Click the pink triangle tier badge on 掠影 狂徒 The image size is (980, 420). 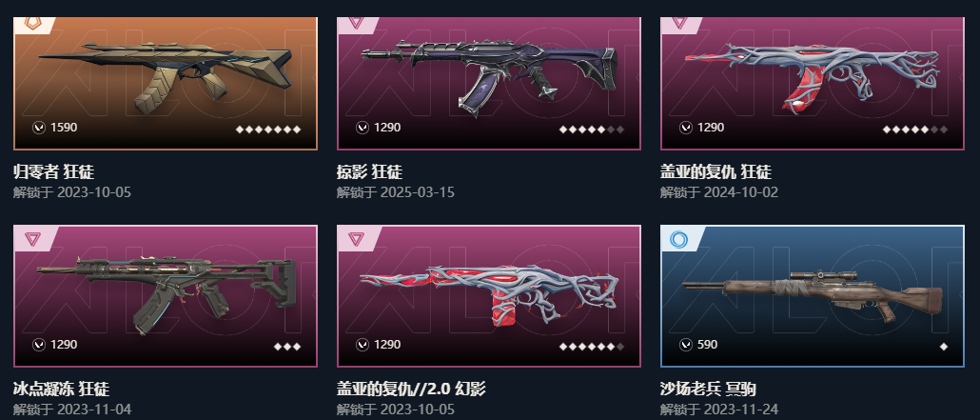point(356,23)
